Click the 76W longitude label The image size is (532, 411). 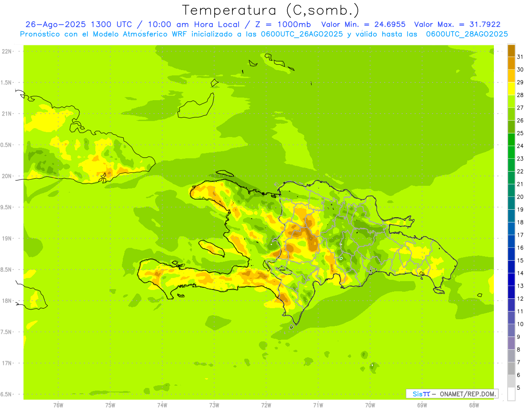pos(58,405)
